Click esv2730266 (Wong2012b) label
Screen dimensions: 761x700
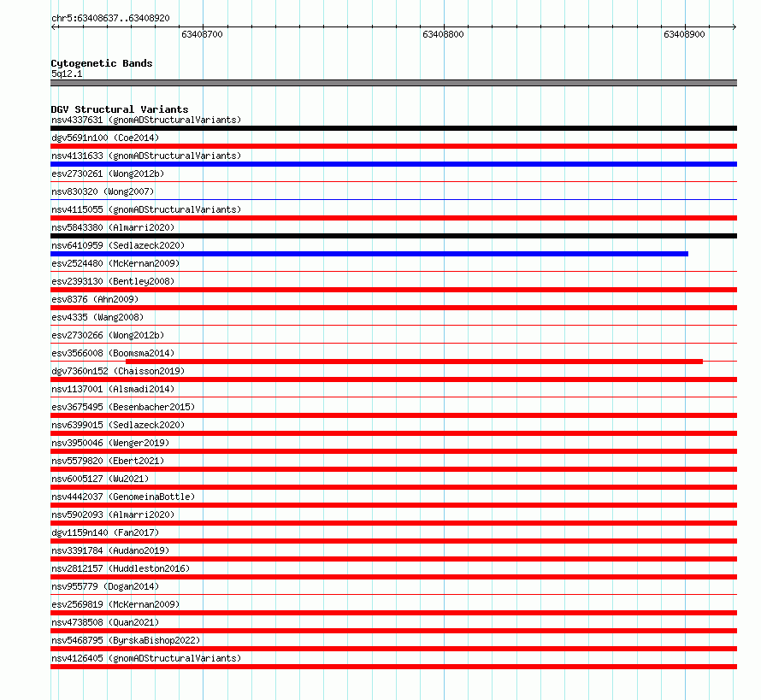tap(108, 335)
